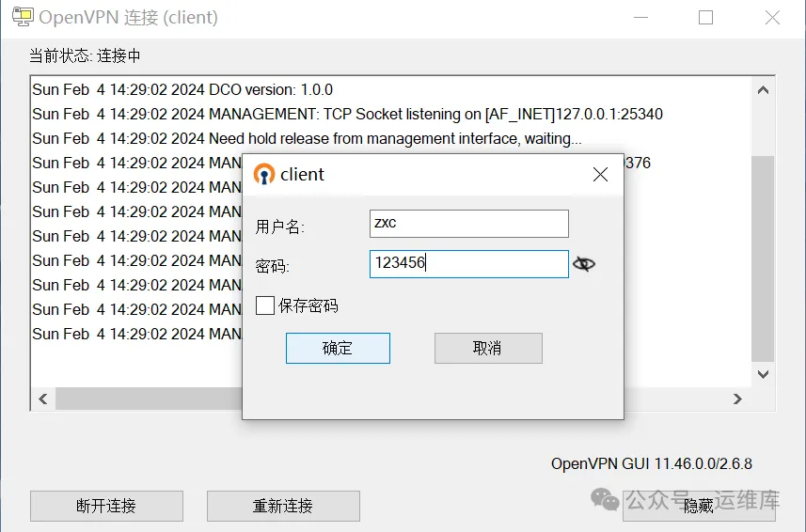Click the log scroll right arrow

(737, 399)
